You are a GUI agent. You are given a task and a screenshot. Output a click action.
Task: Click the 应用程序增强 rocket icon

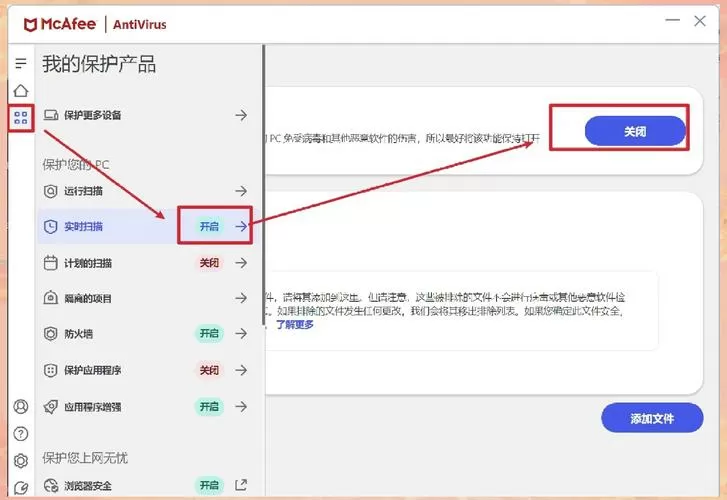51,407
